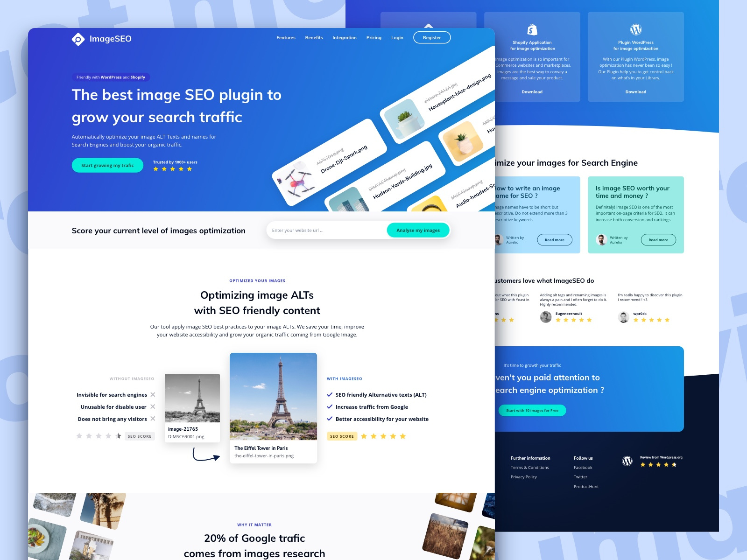The width and height of the screenshot is (747, 560).
Task: Open Twitter link under Follow us
Action: (581, 477)
